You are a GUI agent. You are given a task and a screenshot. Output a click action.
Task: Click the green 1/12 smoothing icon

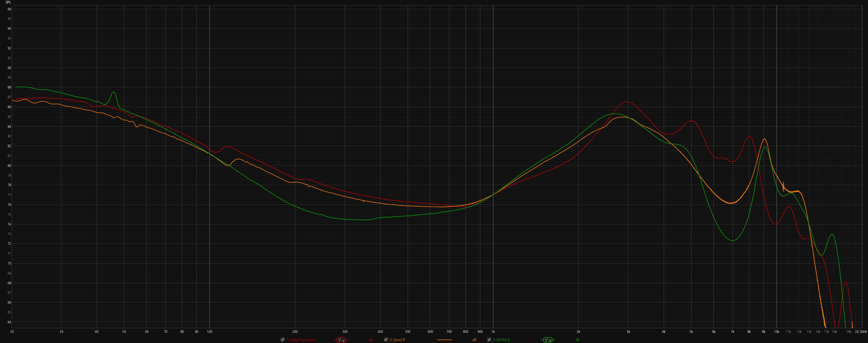pos(547,340)
